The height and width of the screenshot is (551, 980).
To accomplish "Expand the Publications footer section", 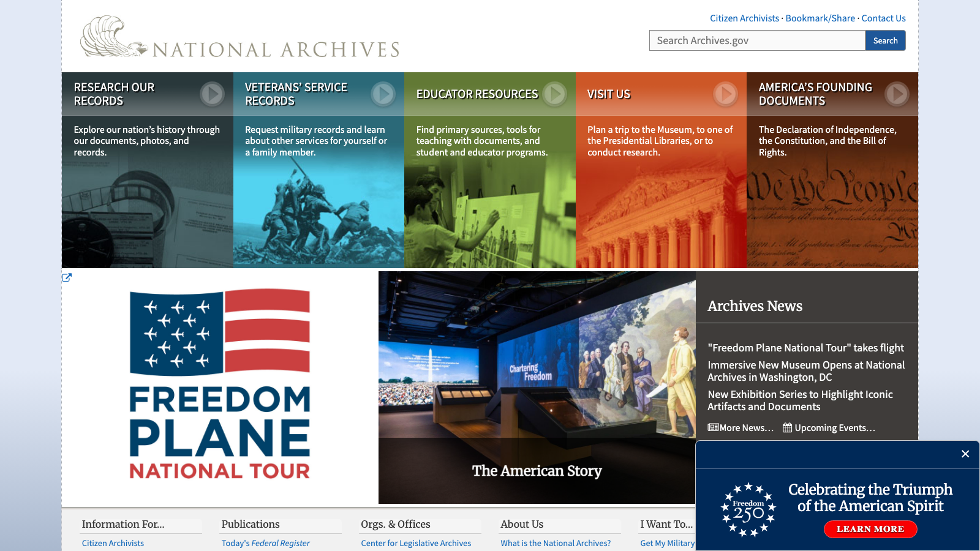I will tap(251, 524).
